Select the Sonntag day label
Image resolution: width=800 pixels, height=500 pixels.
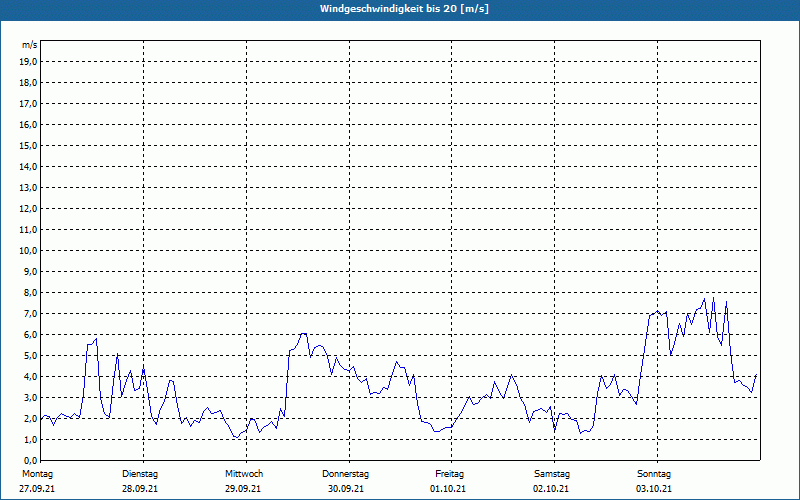[654, 474]
